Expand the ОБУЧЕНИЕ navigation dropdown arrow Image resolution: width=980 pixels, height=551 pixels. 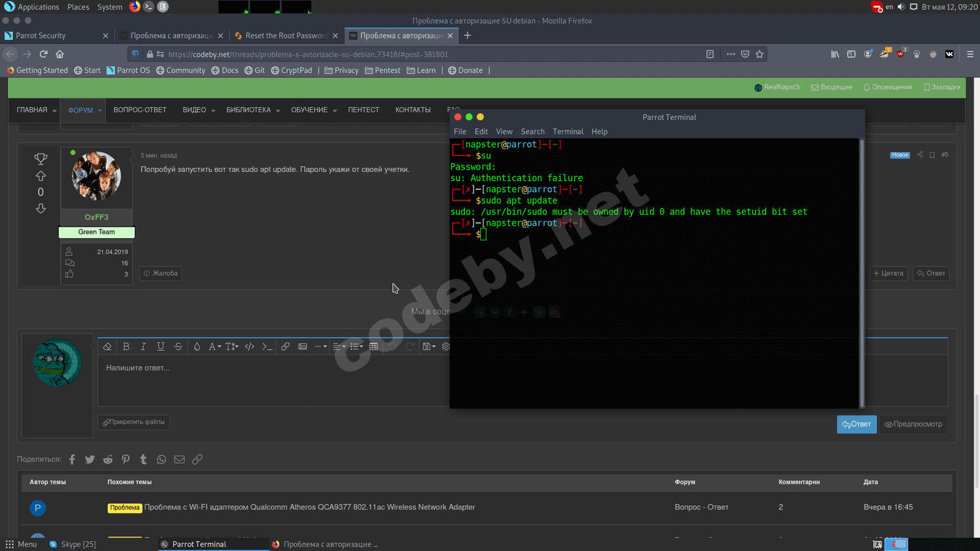tap(335, 111)
